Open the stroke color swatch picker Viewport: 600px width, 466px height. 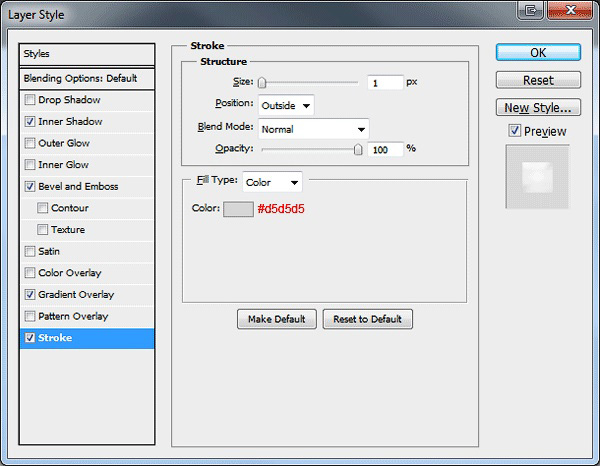click(x=238, y=209)
